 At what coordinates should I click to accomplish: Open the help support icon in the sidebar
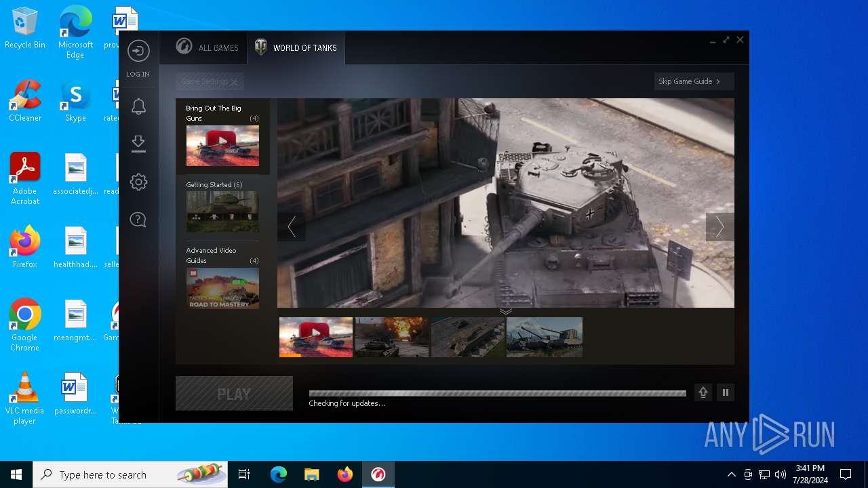tap(138, 220)
